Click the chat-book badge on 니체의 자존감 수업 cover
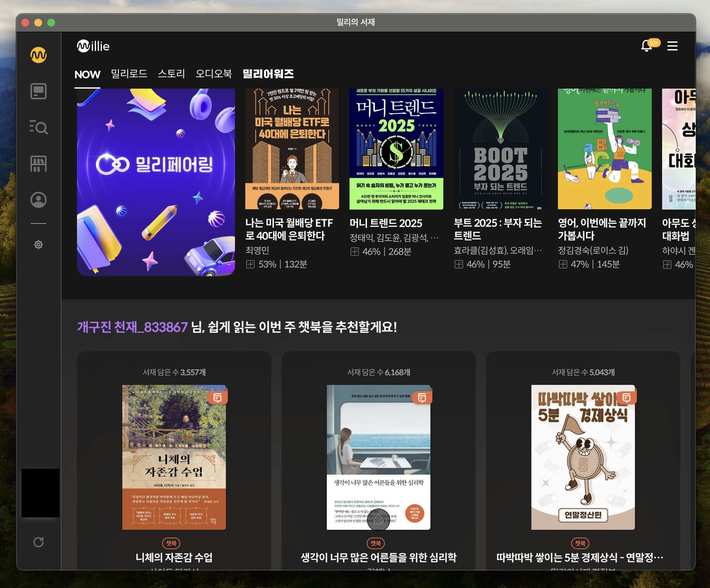710x588 pixels. [217, 398]
